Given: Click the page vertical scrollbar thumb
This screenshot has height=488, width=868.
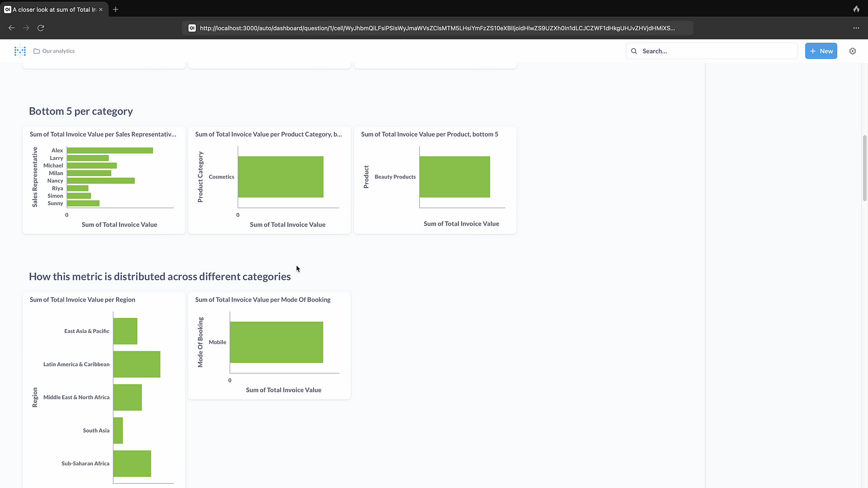Looking at the screenshot, I should (x=864, y=168).
